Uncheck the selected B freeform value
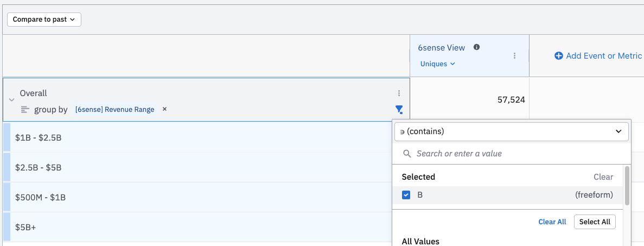 point(406,195)
